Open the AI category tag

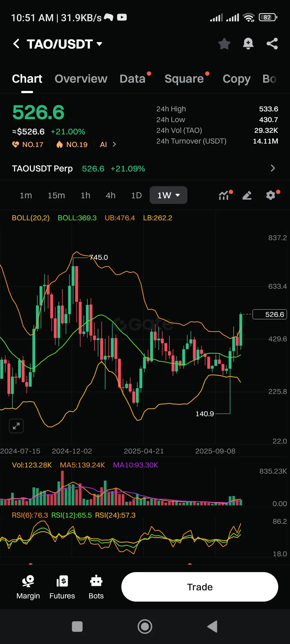click(x=103, y=145)
